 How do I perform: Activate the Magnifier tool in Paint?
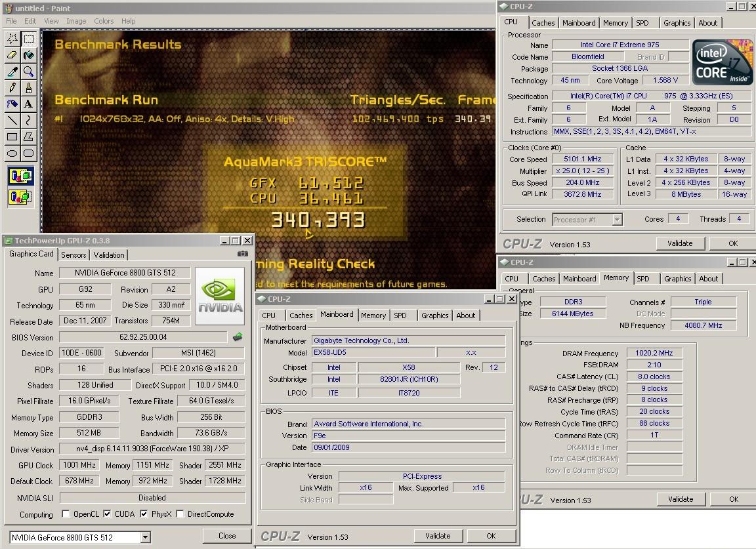pyautogui.click(x=29, y=71)
